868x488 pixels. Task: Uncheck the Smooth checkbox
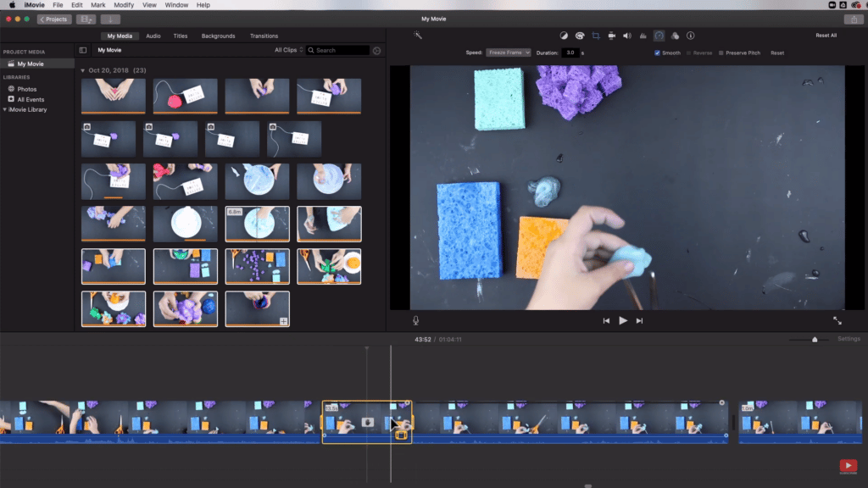point(657,53)
